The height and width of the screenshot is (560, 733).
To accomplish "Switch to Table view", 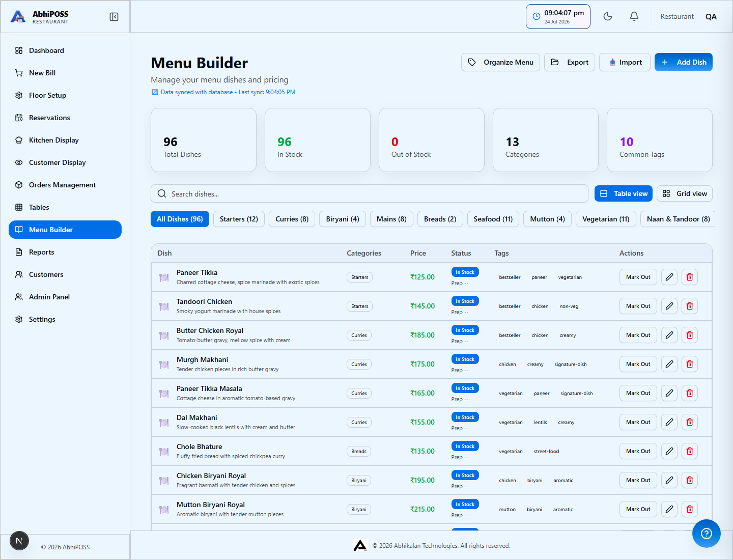I will pos(624,193).
